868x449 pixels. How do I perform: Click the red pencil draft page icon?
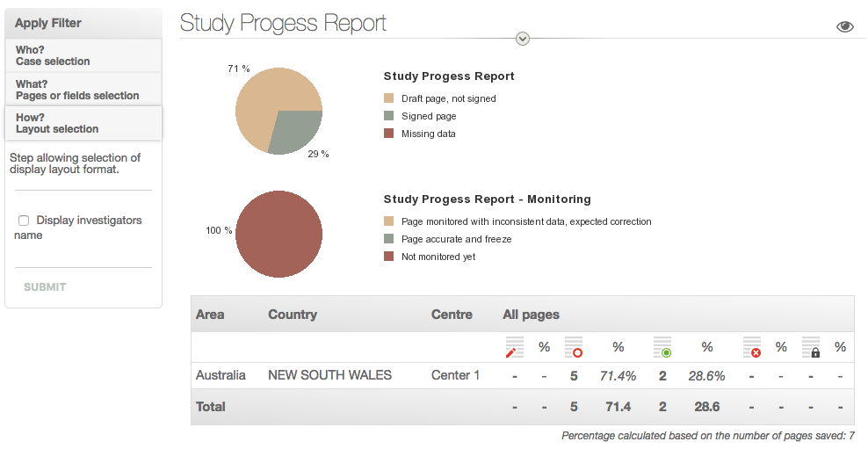514,347
